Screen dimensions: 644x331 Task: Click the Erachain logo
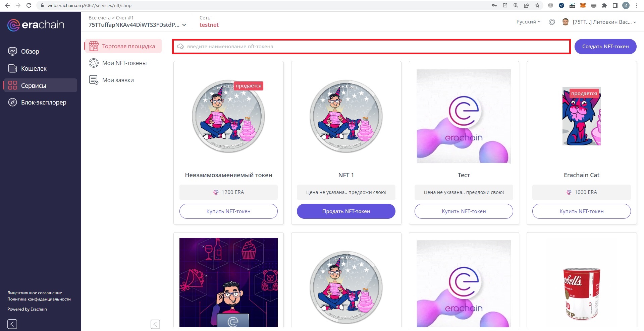pyautogui.click(x=36, y=25)
